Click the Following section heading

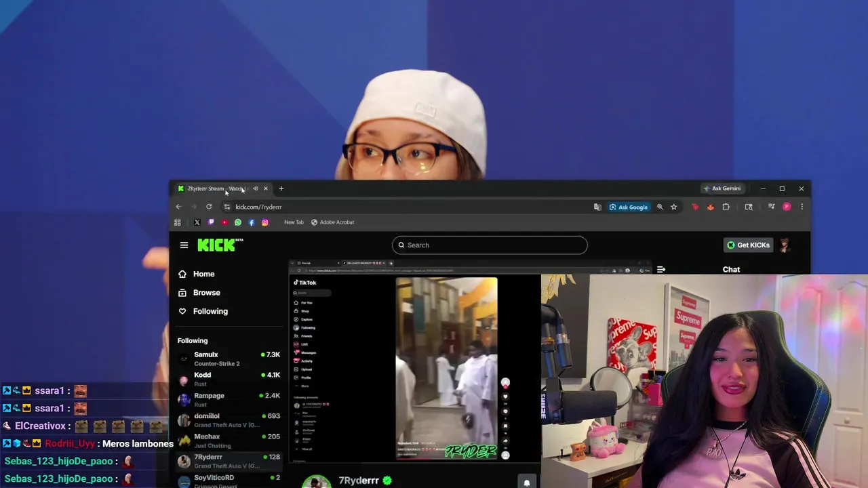(193, 341)
